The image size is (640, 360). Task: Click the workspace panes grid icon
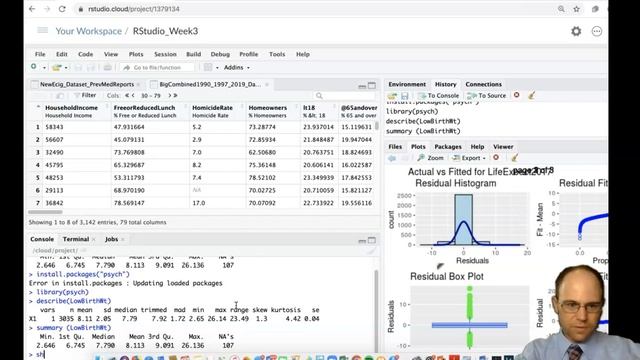pyautogui.click(x=208, y=67)
